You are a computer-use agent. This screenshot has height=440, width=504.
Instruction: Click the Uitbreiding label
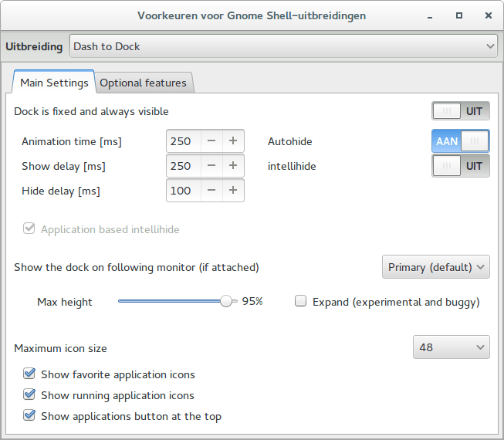(x=34, y=46)
